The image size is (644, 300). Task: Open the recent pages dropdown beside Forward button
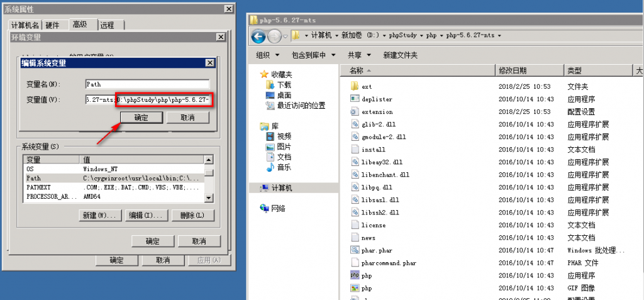point(286,36)
